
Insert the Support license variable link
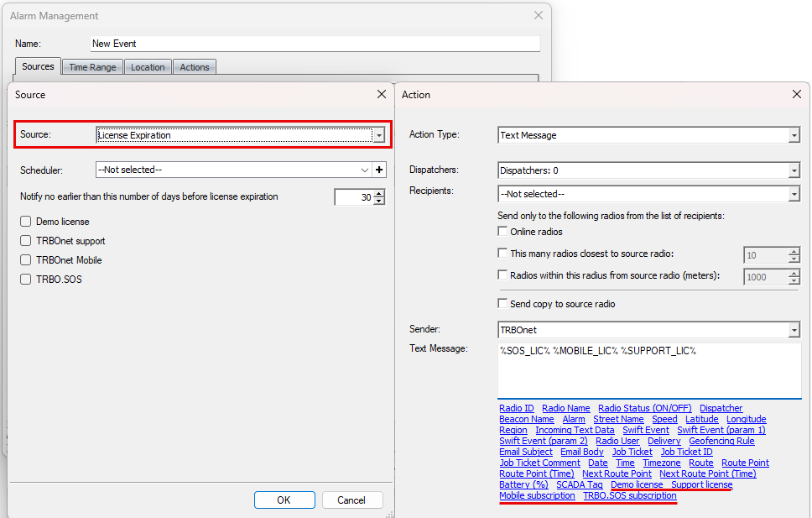701,484
